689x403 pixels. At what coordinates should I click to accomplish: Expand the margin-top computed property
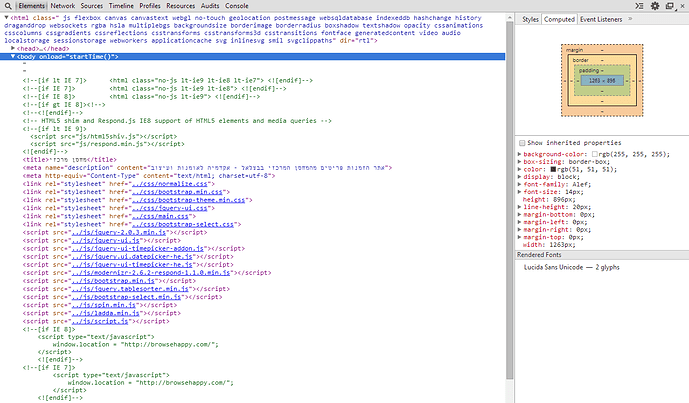pos(519,237)
